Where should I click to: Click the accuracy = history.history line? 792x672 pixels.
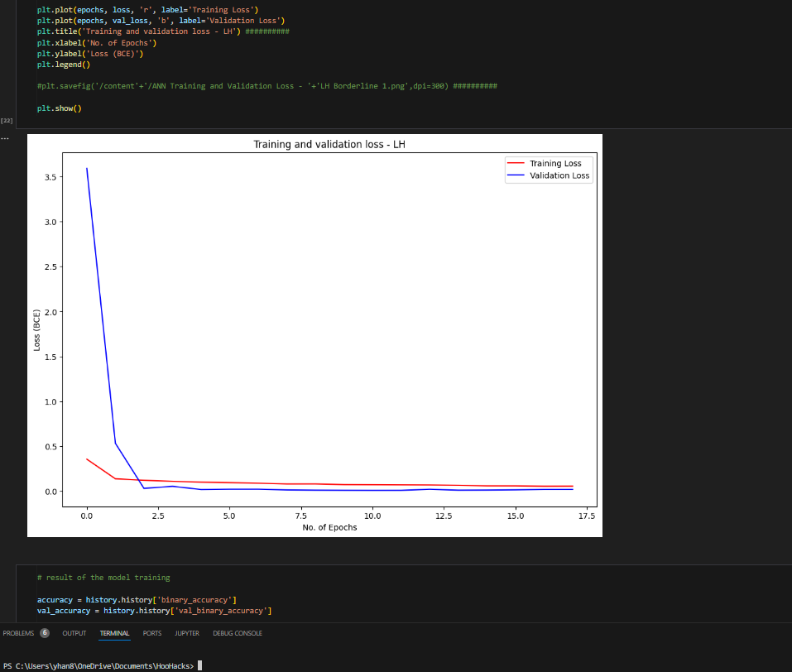point(137,600)
